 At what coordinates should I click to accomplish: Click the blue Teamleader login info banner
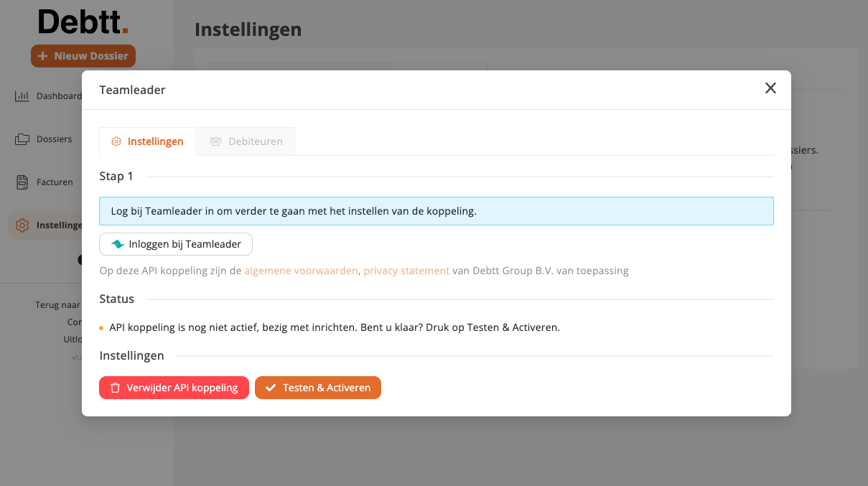pos(436,211)
